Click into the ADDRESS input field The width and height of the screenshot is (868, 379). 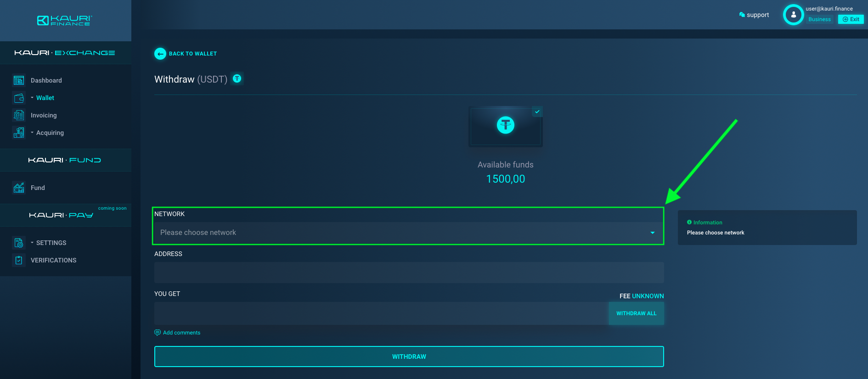click(409, 273)
